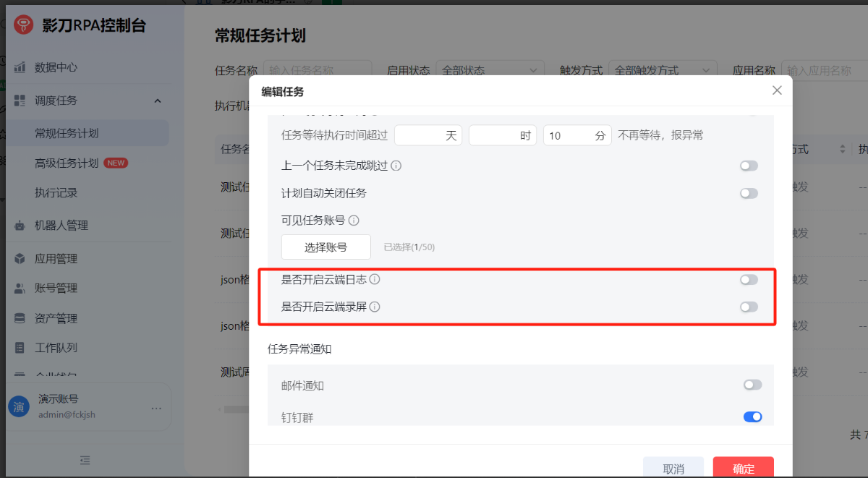Click the 分 wait-time input showing 10
Screen dimensions: 868x478
[x=577, y=135]
